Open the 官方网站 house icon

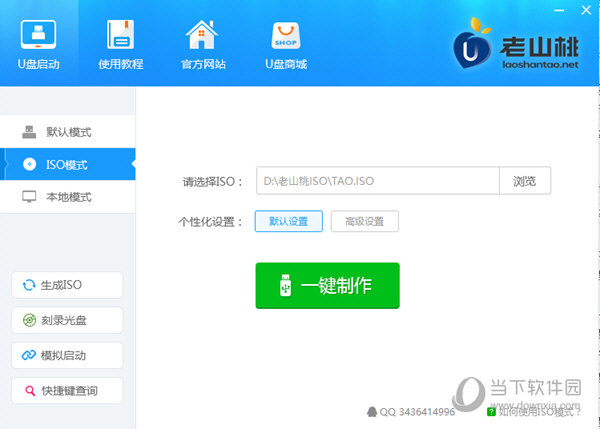coord(202,35)
